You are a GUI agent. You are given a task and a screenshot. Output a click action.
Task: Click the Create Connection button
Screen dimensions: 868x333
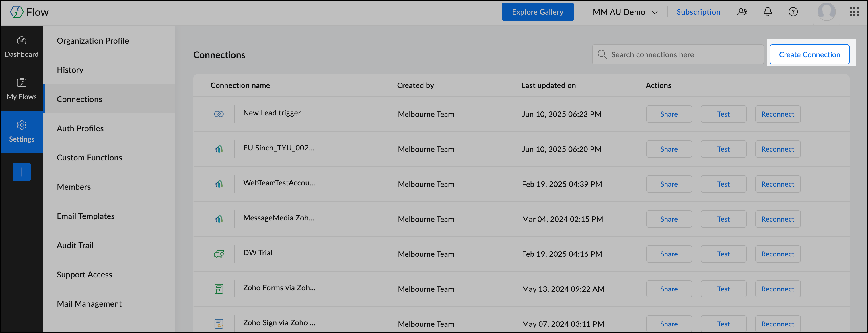point(810,54)
